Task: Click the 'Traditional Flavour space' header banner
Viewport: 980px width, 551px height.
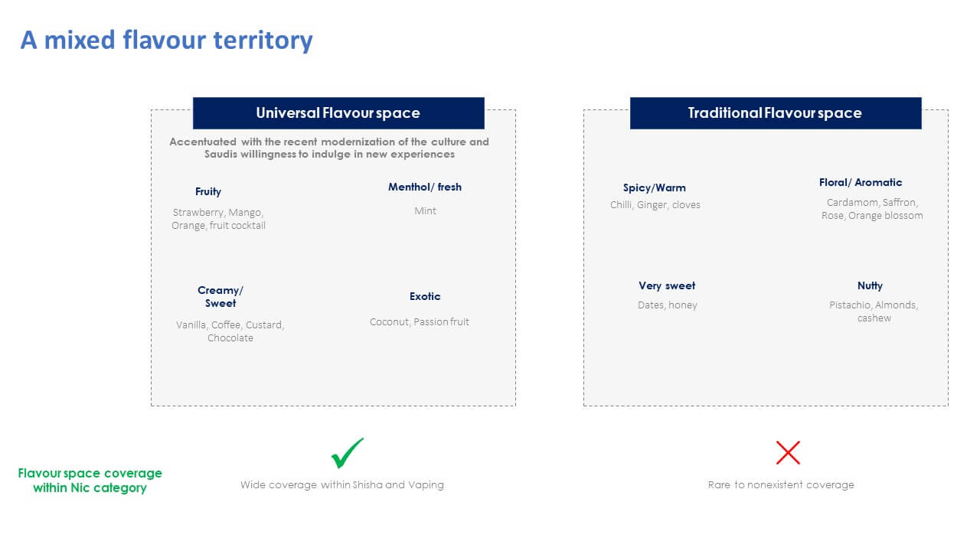Action: (776, 113)
